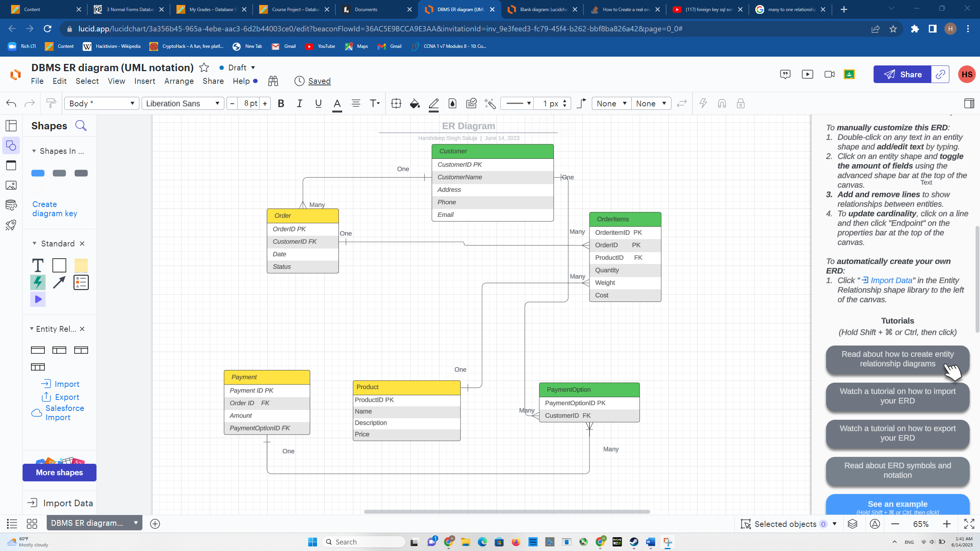Open the Comments panel icon
The image size is (980, 551).
[786, 74]
